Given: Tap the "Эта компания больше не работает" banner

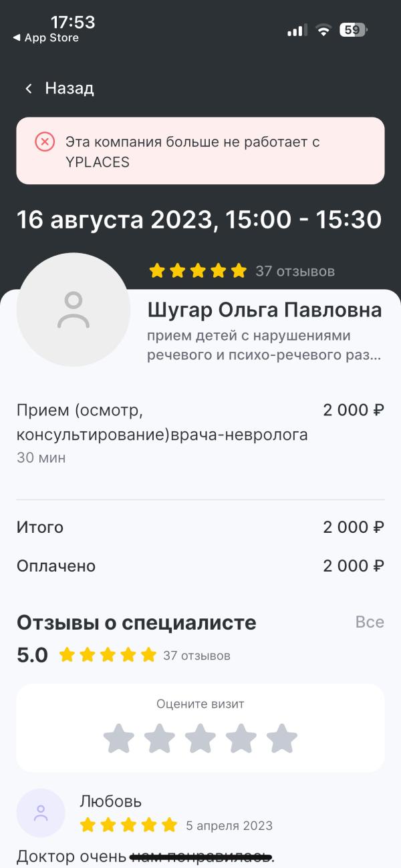Looking at the screenshot, I should point(200,151).
